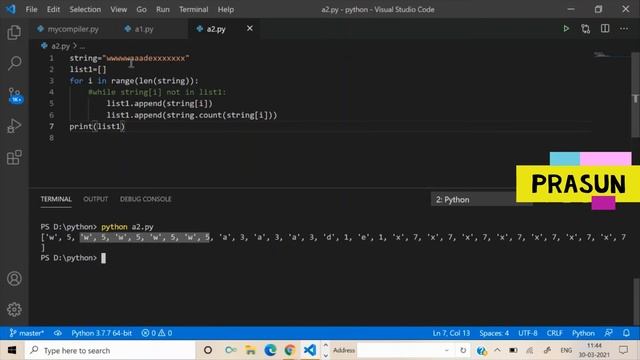Open the ENG language indicator
Image resolution: width=640 pixels, height=360 pixels.
(x=566, y=350)
